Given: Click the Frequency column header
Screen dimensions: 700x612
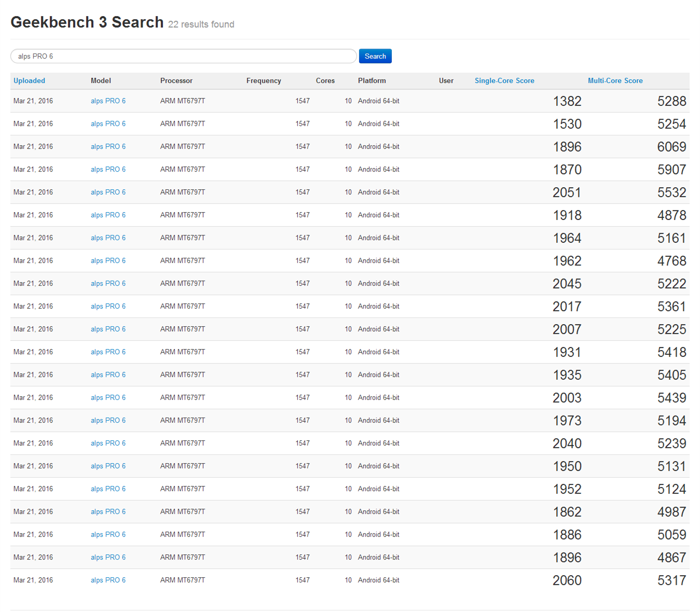Looking at the screenshot, I should pyautogui.click(x=264, y=80).
